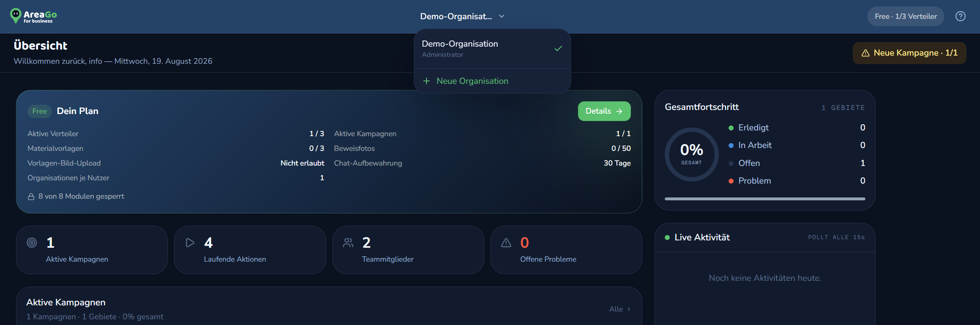Click the 'Aktive Verteiler' row label
The height and width of the screenshot is (325, 980).
coord(53,134)
